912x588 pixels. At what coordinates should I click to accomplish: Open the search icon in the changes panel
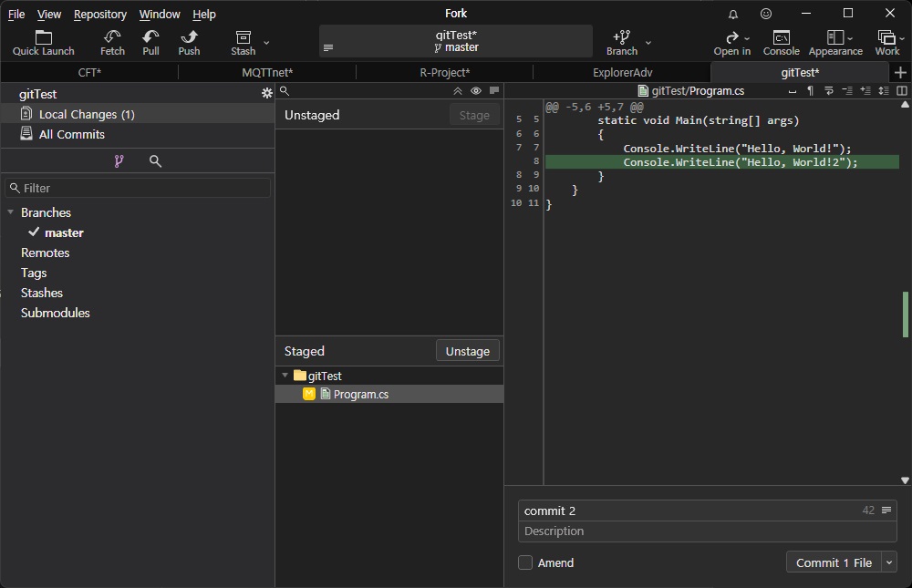pyautogui.click(x=285, y=91)
